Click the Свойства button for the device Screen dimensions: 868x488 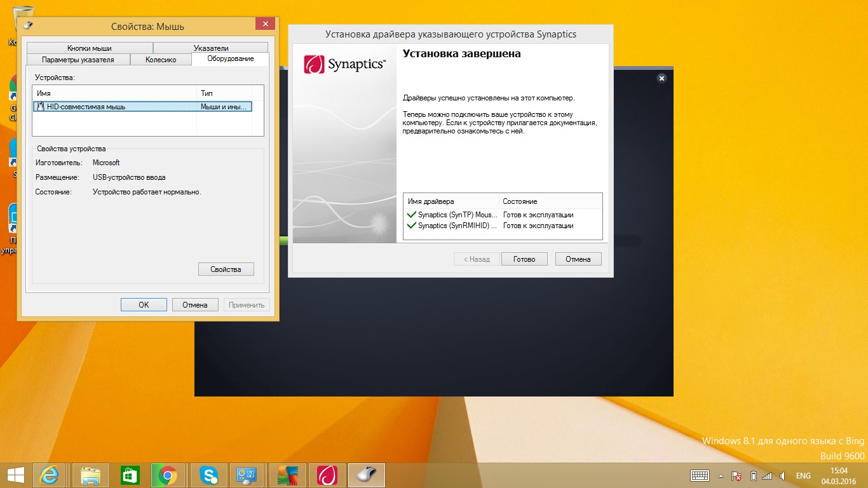[x=226, y=269]
